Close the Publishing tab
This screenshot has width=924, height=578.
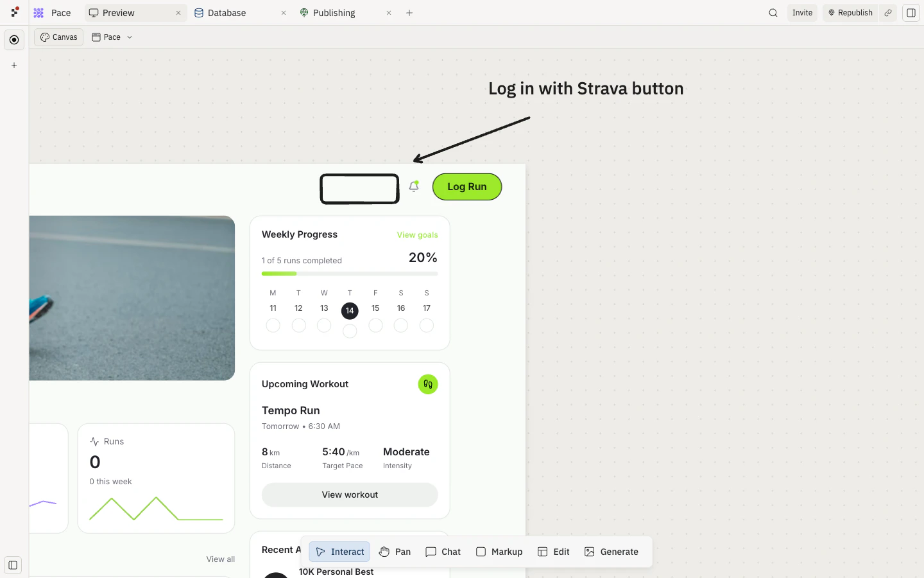coord(389,13)
